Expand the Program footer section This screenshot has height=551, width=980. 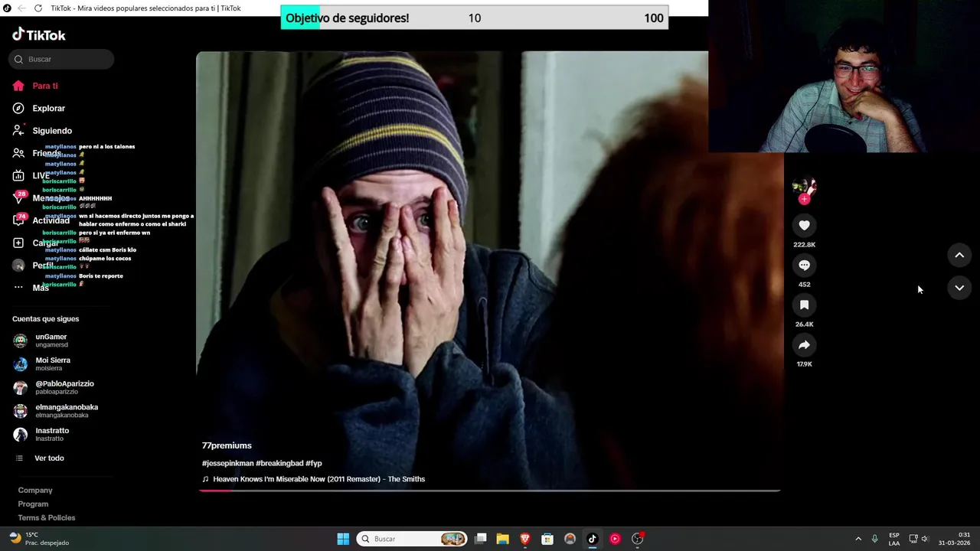(33, 504)
